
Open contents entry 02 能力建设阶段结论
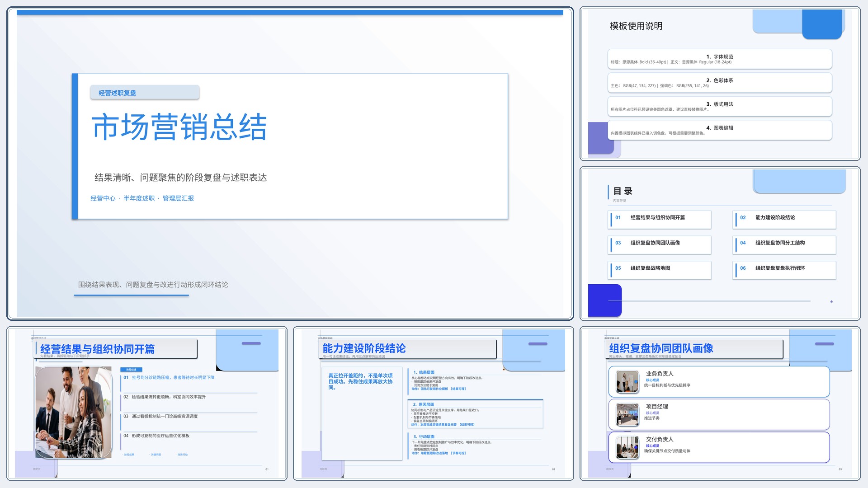pos(785,220)
